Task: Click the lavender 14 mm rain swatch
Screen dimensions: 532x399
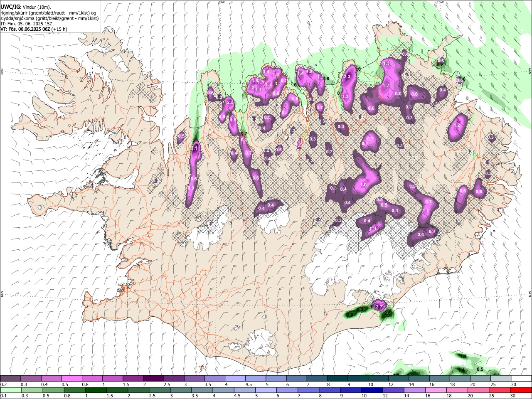Action: pos(414,390)
